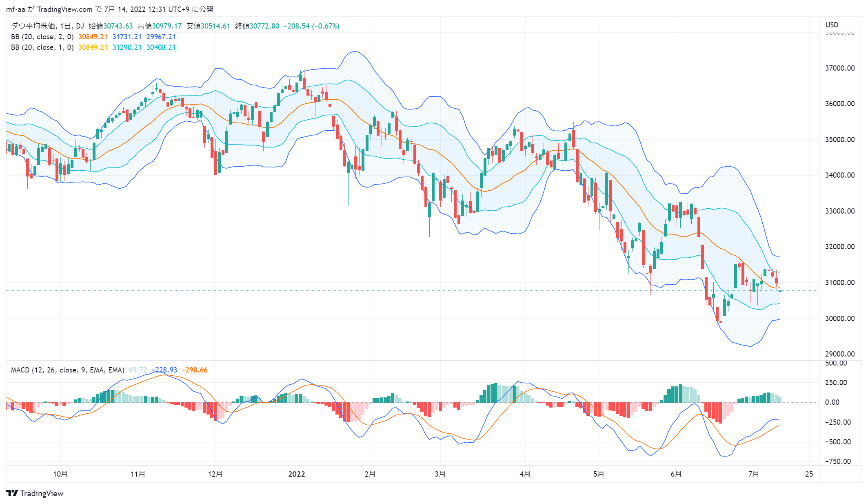Click the 37000.00 price axis label
The image size is (868, 504).
pos(840,68)
